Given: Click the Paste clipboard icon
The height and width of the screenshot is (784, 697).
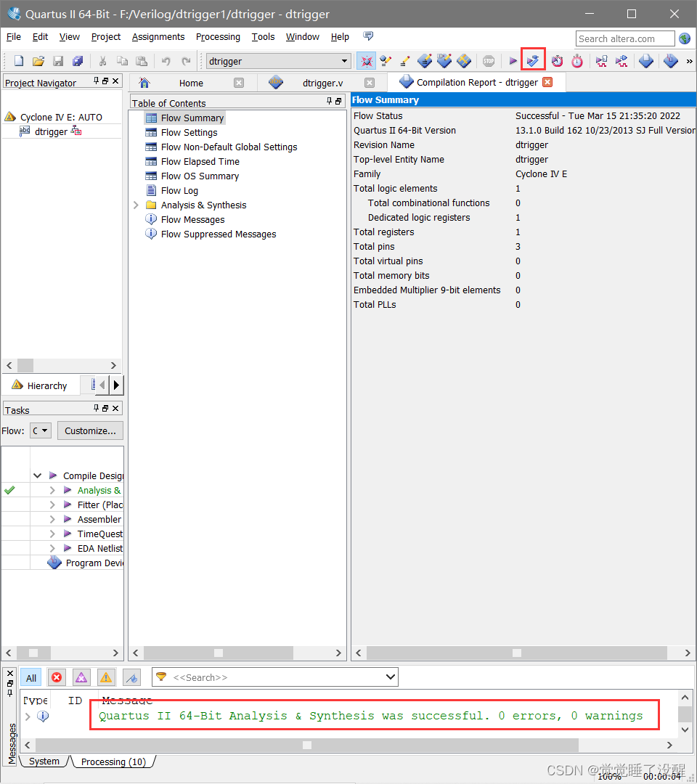Looking at the screenshot, I should pos(142,61).
